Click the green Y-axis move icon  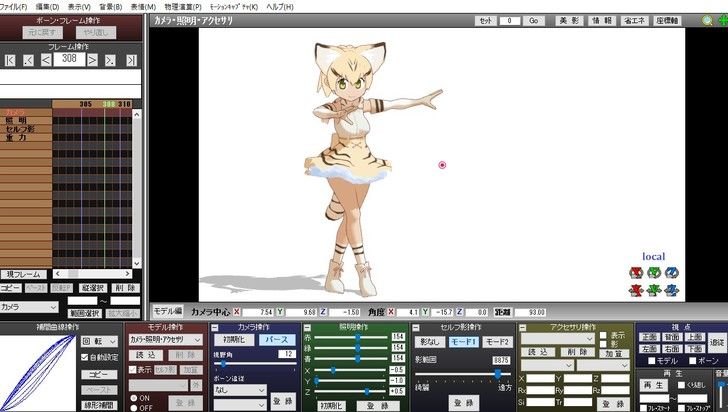pos(654,291)
